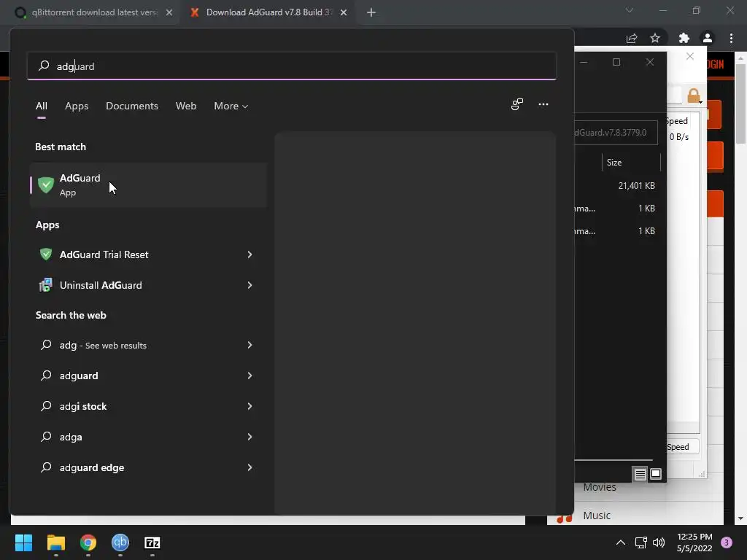The width and height of the screenshot is (747, 560).
Task: Click the 'Search the web' heading
Action: 71,315
